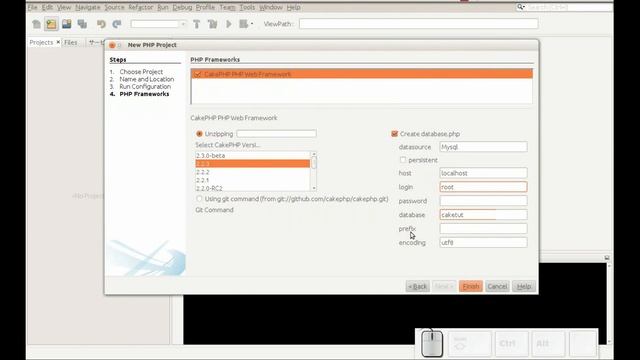
Task: Open the Help menu
Action: [x=293, y=7]
